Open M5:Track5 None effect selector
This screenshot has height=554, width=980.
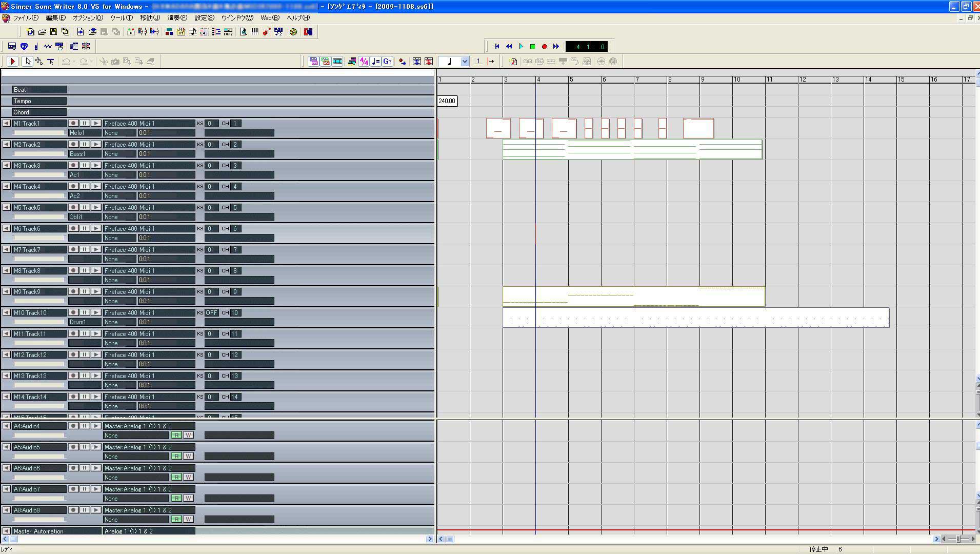coord(119,216)
